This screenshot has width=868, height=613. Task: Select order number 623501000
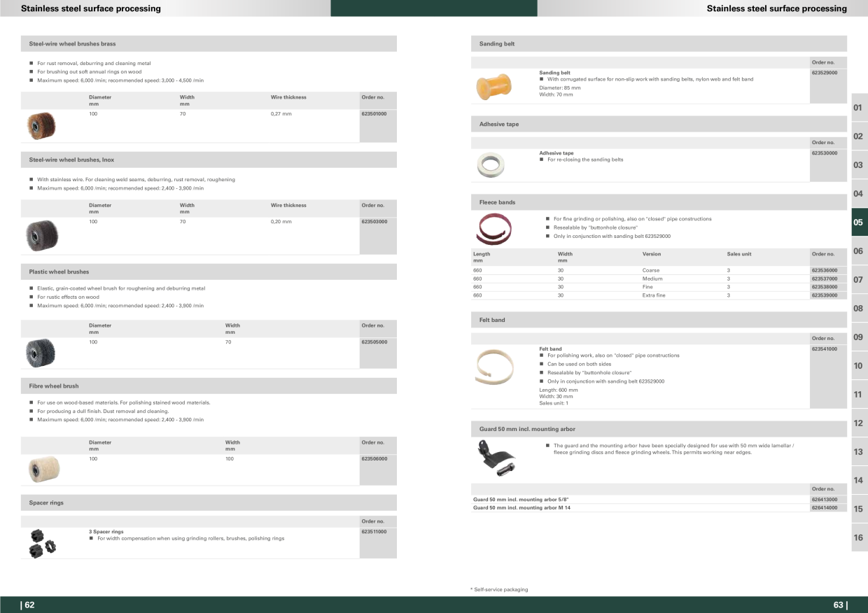tap(374, 113)
